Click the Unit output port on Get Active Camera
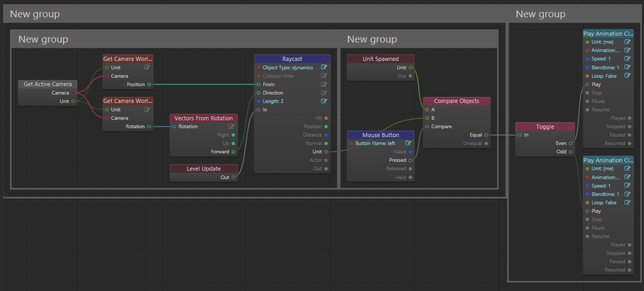Screen dimensions: 644x291 click(x=73, y=101)
